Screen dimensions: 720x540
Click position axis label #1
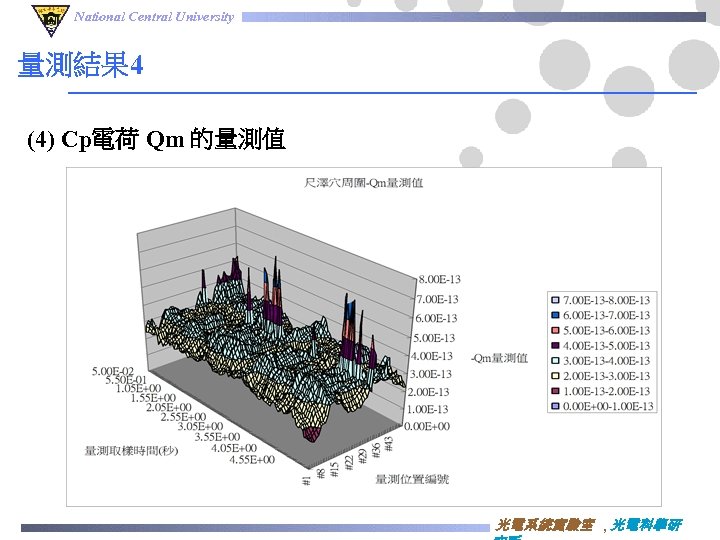click(x=307, y=480)
